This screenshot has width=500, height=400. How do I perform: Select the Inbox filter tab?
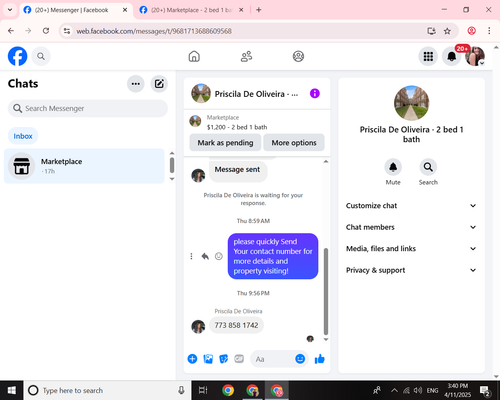point(23,136)
